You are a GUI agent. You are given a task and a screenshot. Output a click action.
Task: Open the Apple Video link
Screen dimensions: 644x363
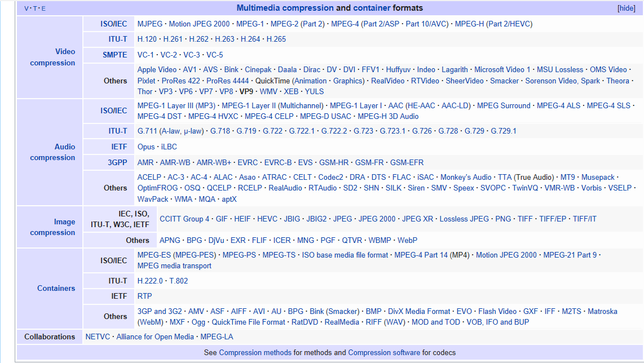click(x=157, y=70)
